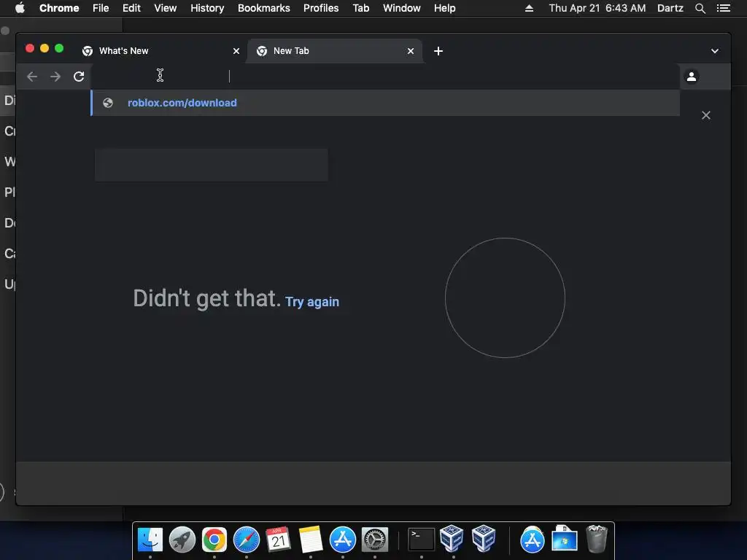This screenshot has height=560, width=747.
Task: Open the VirtualBox icon beside Terminal
Action: click(x=452, y=539)
